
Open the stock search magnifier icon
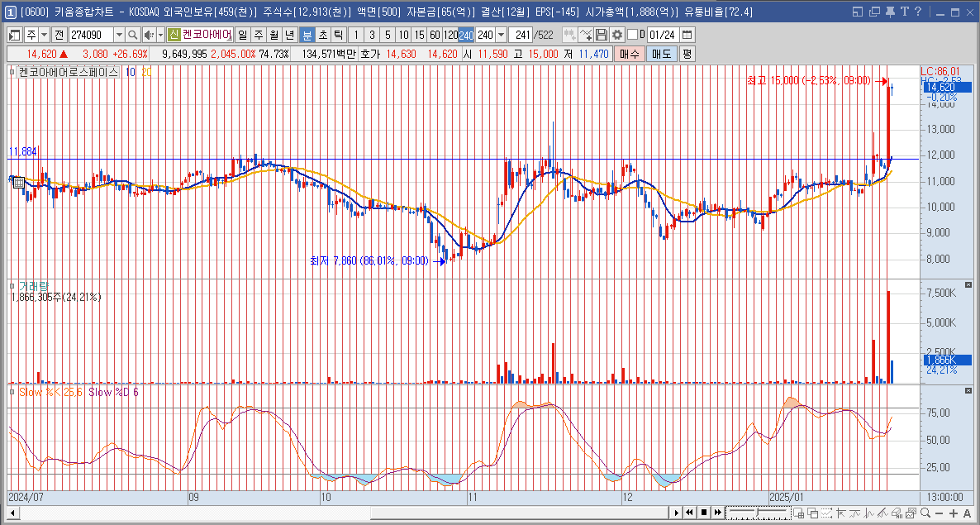click(132, 35)
